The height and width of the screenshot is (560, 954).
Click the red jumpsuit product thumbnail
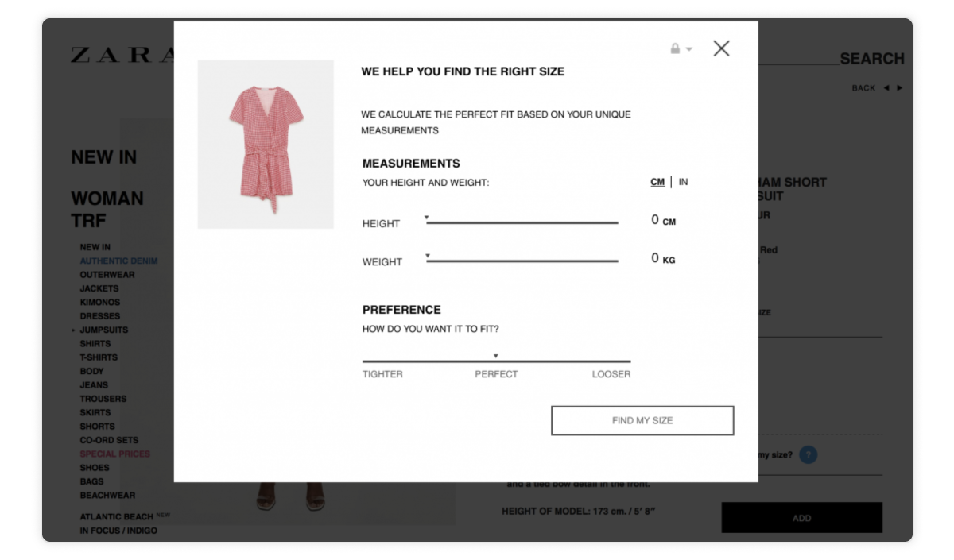point(266,145)
